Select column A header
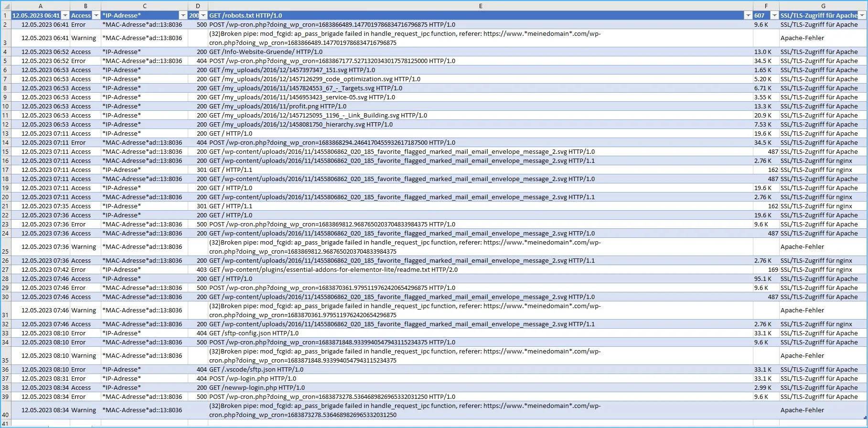The height and width of the screenshot is (428, 868). click(40, 6)
